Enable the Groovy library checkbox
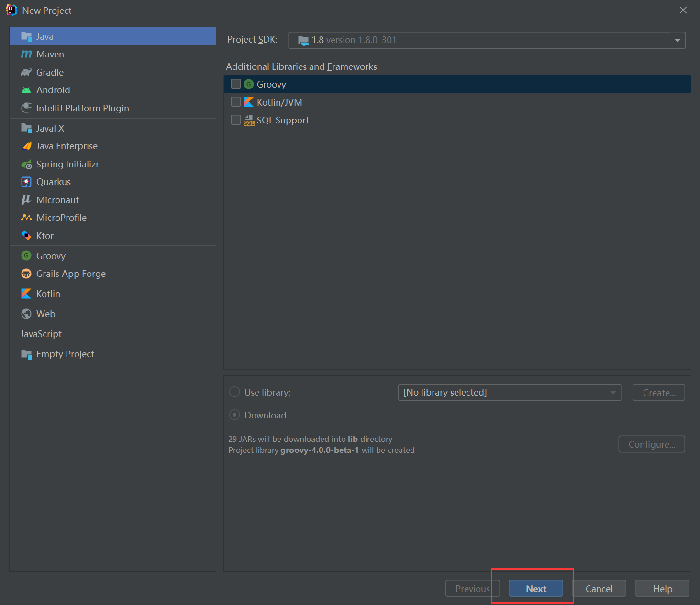Viewport: 700px width, 605px height. [x=236, y=84]
